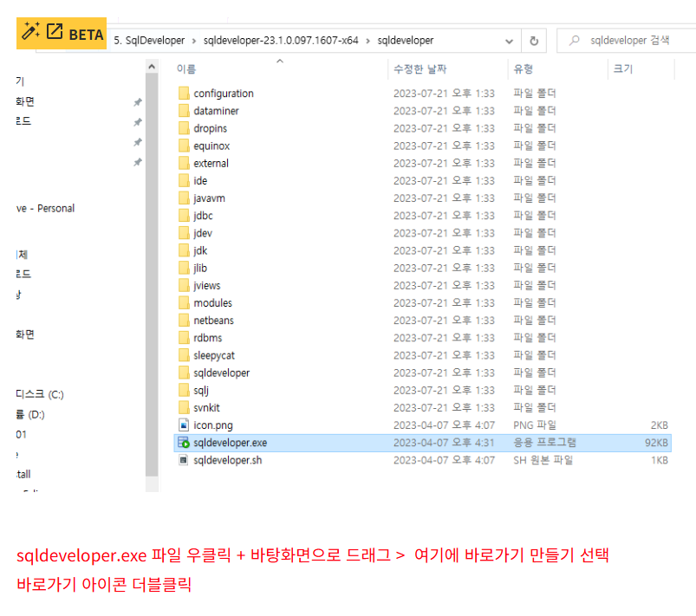Image resolution: width=696 pixels, height=616 pixels.
Task: Select 've - Personal' in navigation pane
Action: [x=45, y=208]
